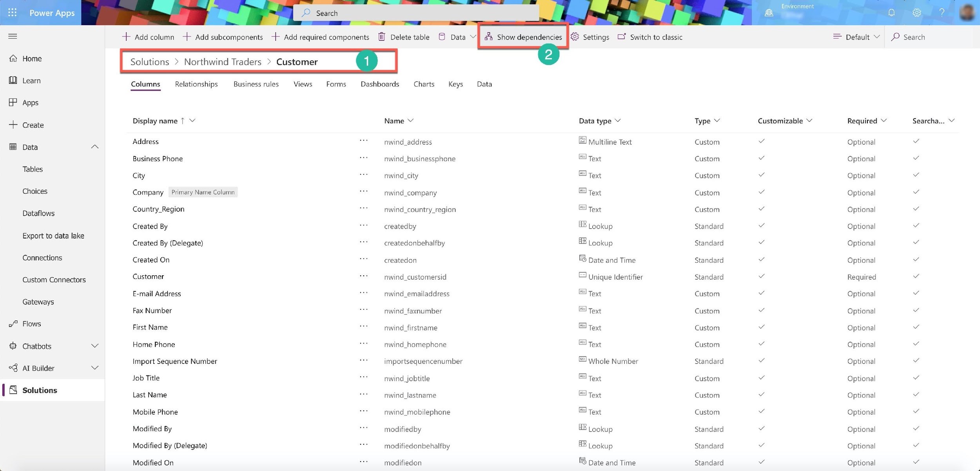Click the Home icon in sidebar
Viewport: 980px width, 471px height.
[13, 58]
